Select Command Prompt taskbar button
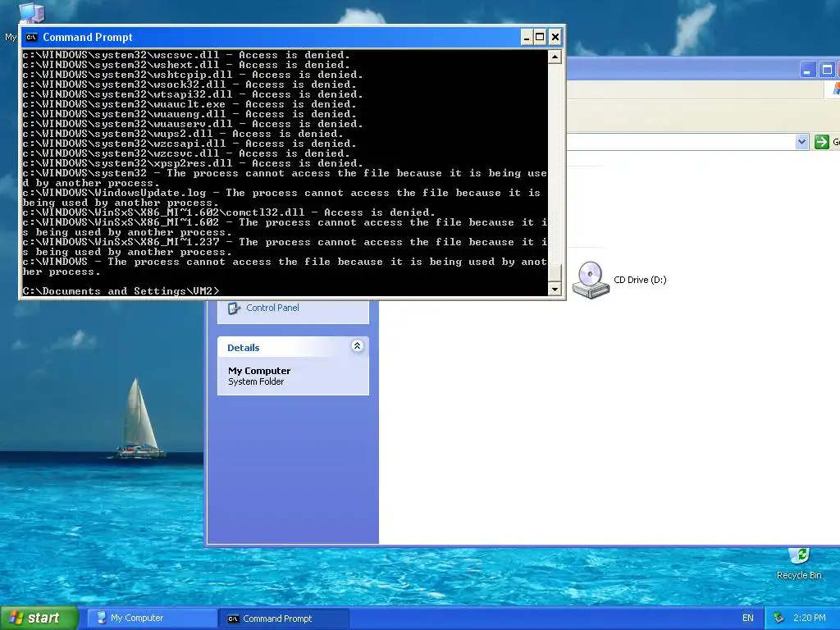840x630 pixels. pyautogui.click(x=284, y=619)
